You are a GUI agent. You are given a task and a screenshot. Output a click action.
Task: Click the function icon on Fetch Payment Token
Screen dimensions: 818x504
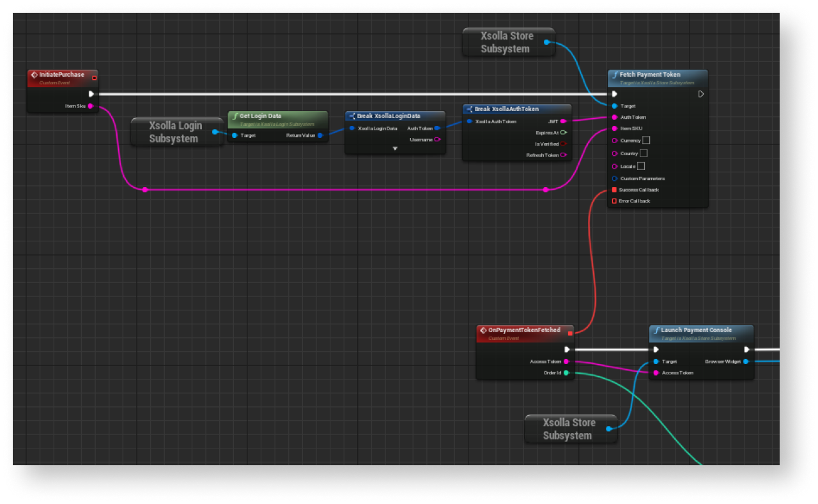[615, 75]
